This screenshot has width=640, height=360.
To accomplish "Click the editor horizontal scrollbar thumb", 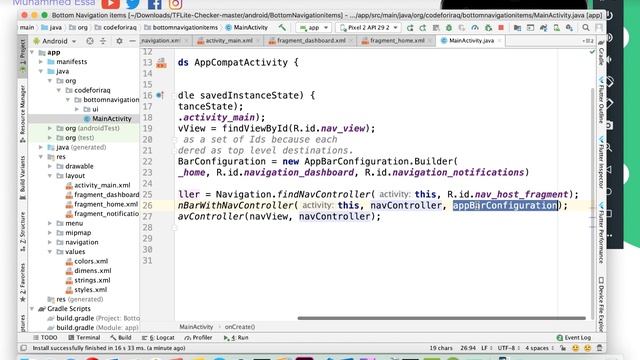I will pyautogui.click(x=441, y=318).
